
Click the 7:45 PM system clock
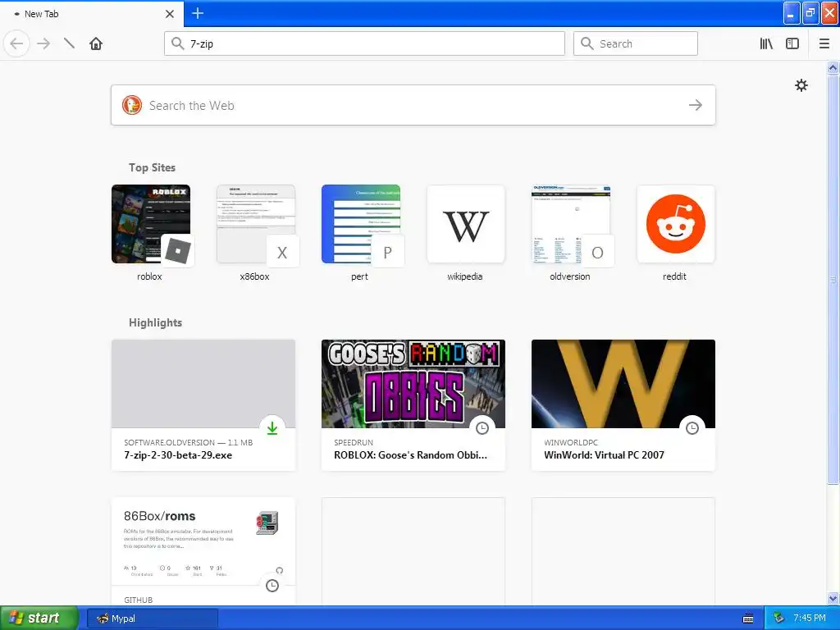coord(810,619)
